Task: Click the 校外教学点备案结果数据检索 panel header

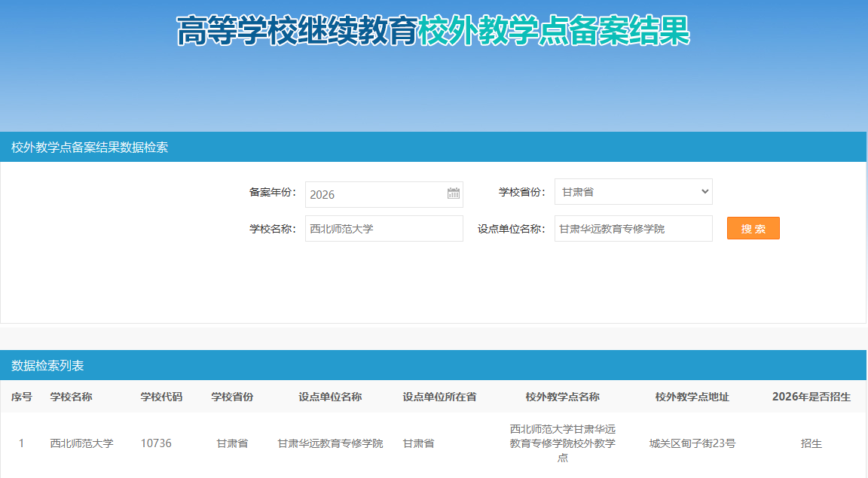Action: 433,147
